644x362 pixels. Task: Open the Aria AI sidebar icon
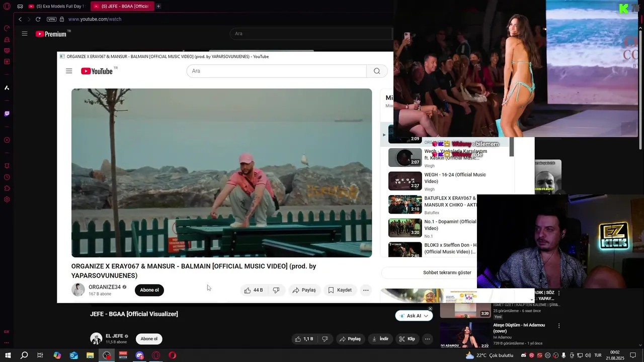tap(7, 88)
